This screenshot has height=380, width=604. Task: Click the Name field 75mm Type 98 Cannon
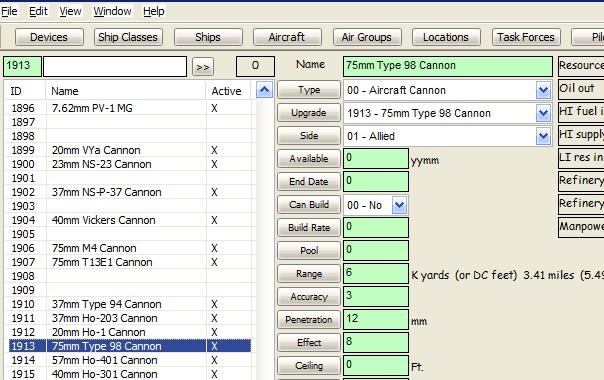pyautogui.click(x=448, y=66)
